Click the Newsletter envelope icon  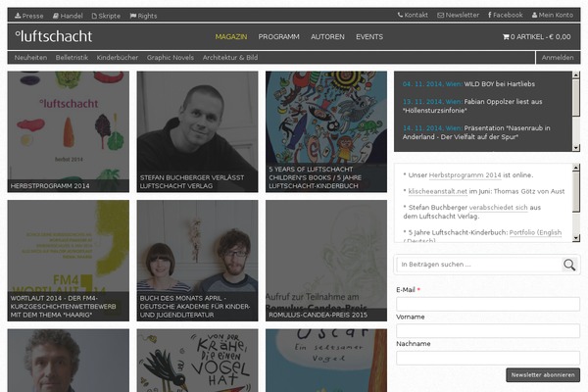[441, 15]
